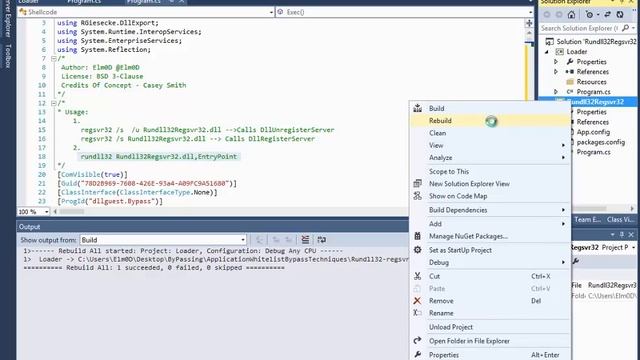Click the split editor icon above the scrollbar
Viewport: 640px width, 360px height.
coord(529,23)
